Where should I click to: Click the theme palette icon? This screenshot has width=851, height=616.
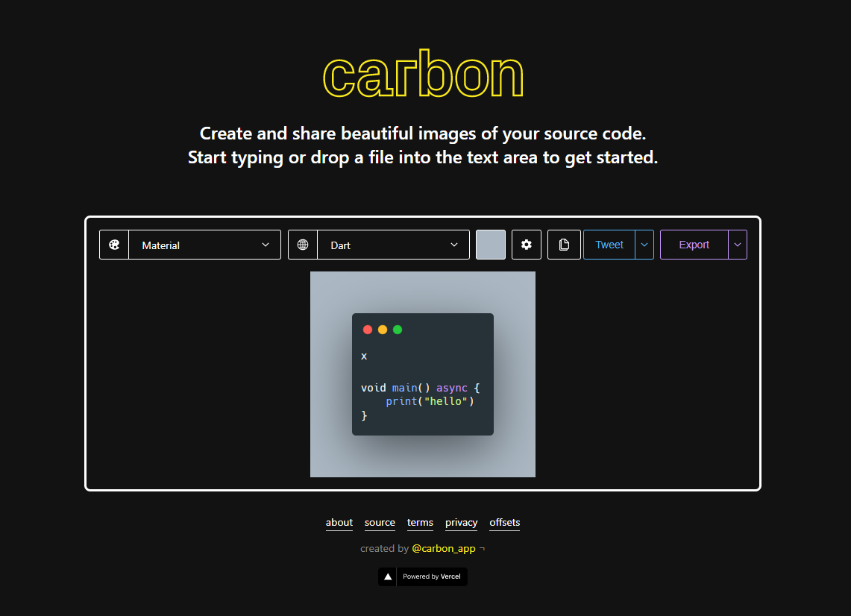click(114, 245)
